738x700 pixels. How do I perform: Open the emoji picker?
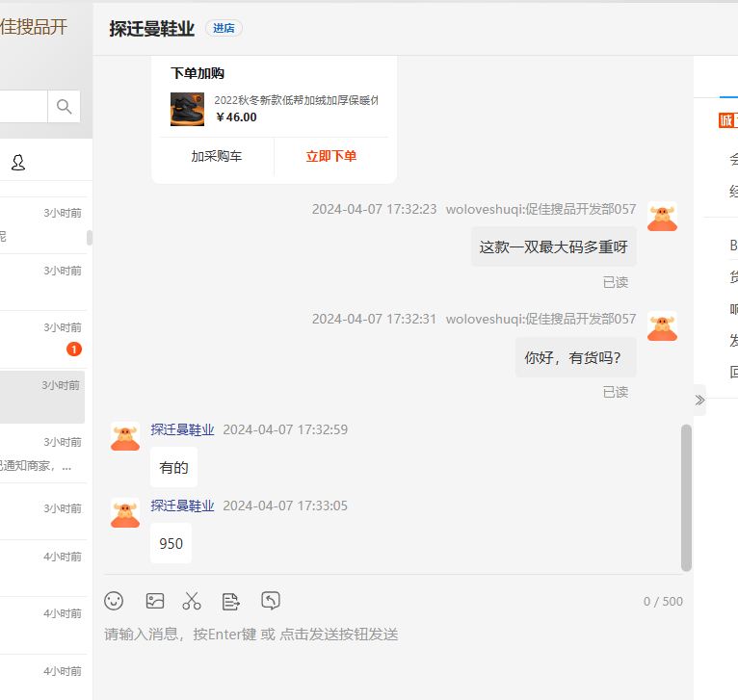(114, 601)
